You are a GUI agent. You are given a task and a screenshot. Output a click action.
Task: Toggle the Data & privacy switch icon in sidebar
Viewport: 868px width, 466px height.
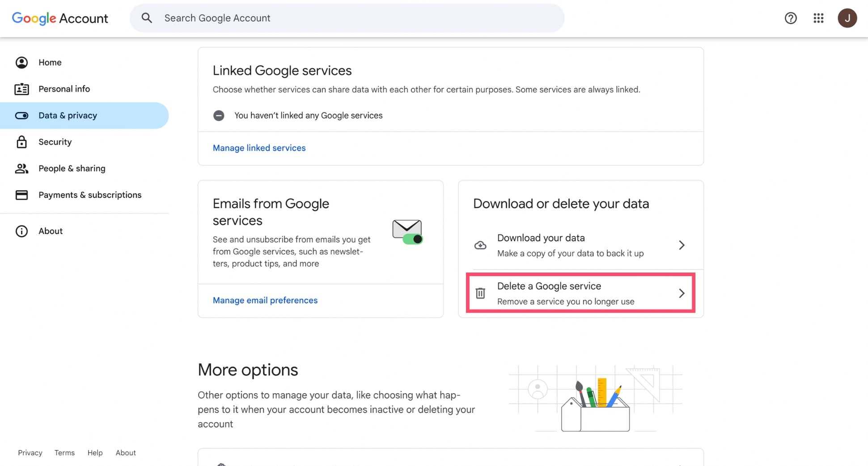(21, 115)
